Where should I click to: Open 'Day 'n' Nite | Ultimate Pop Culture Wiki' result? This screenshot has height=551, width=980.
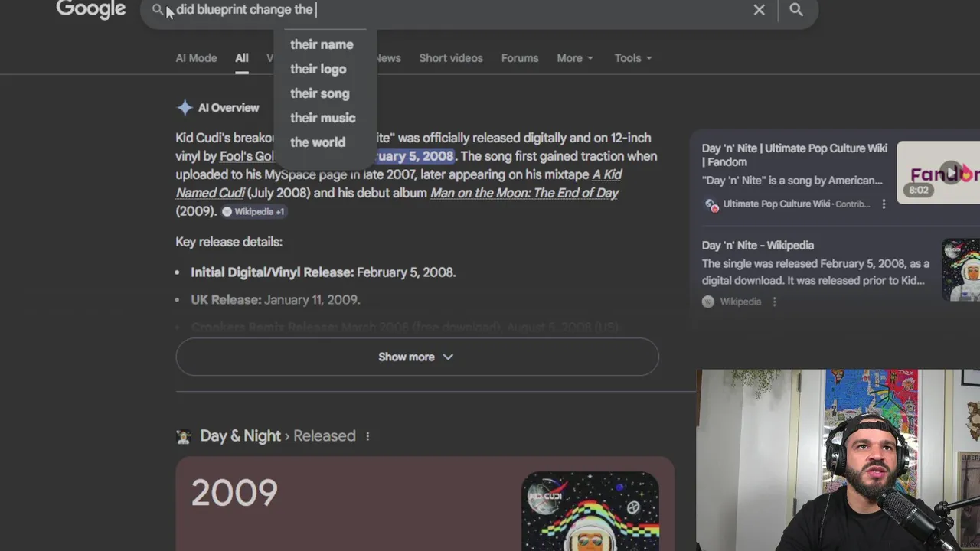[x=794, y=155]
